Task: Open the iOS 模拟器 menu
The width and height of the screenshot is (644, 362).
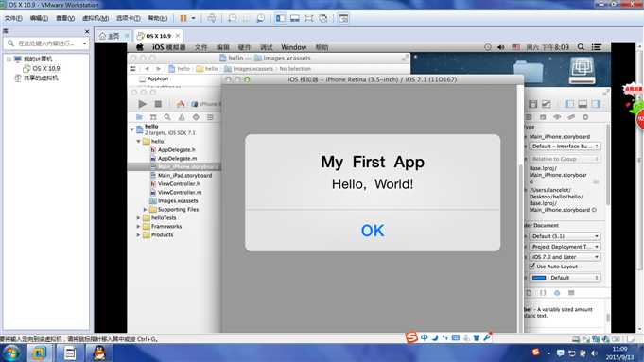Action: (x=169, y=47)
